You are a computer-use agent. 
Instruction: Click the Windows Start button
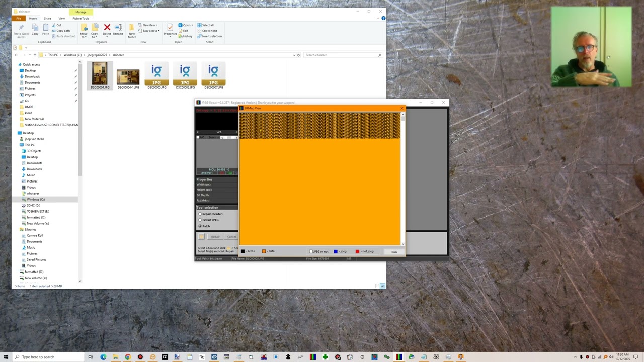(x=6, y=357)
